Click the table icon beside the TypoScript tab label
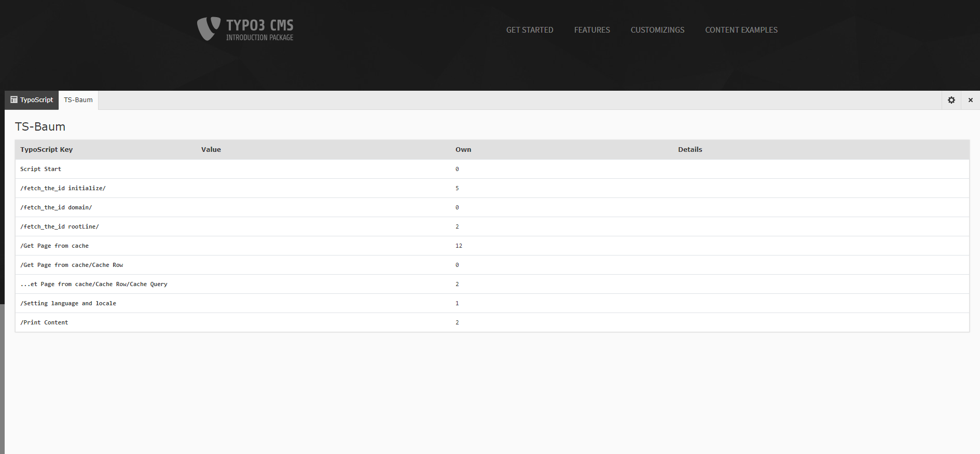Image resolution: width=980 pixels, height=454 pixels. (14, 100)
